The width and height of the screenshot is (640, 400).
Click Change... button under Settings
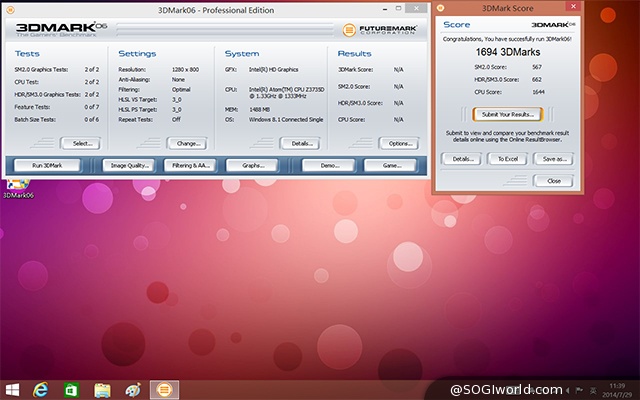tap(187, 143)
